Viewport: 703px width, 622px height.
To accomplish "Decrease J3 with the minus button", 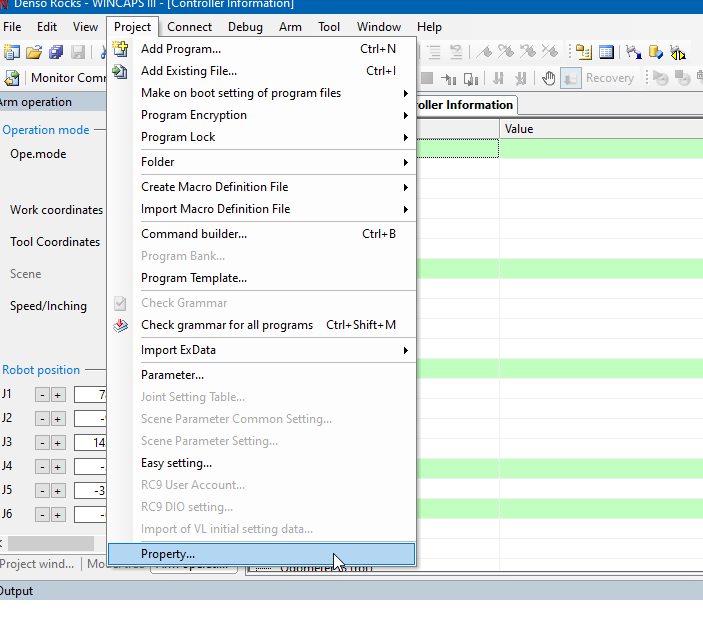I will tap(42, 443).
